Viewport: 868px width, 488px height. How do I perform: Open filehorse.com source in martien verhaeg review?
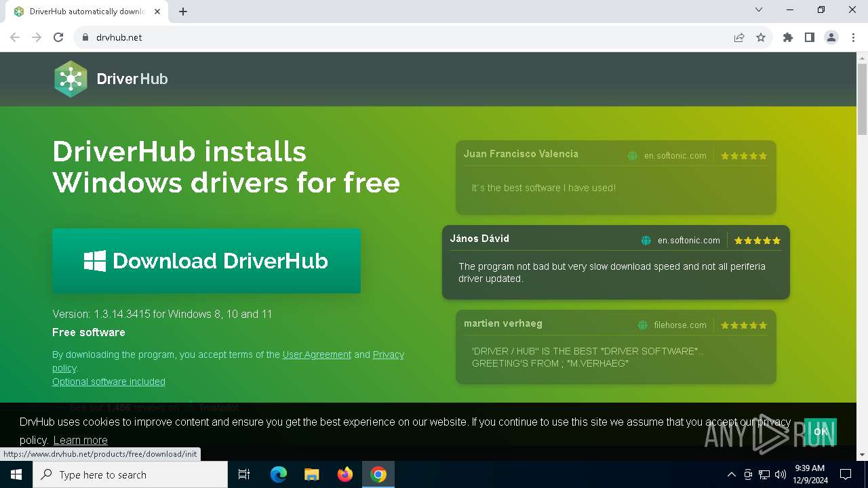click(680, 325)
